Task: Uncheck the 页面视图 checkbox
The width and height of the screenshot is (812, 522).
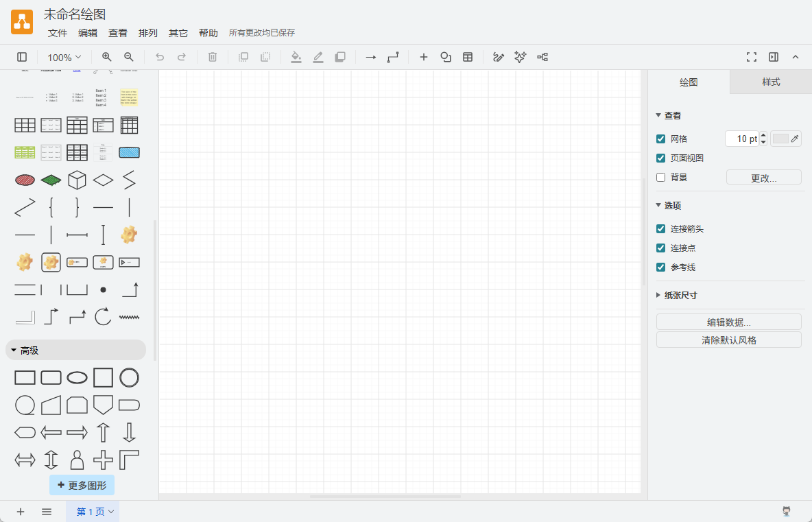Action: (661, 158)
